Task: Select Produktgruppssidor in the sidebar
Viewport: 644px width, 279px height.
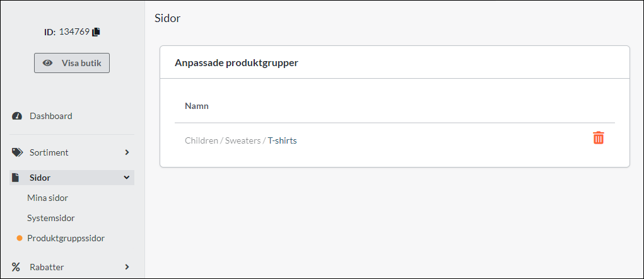Action: (66, 238)
